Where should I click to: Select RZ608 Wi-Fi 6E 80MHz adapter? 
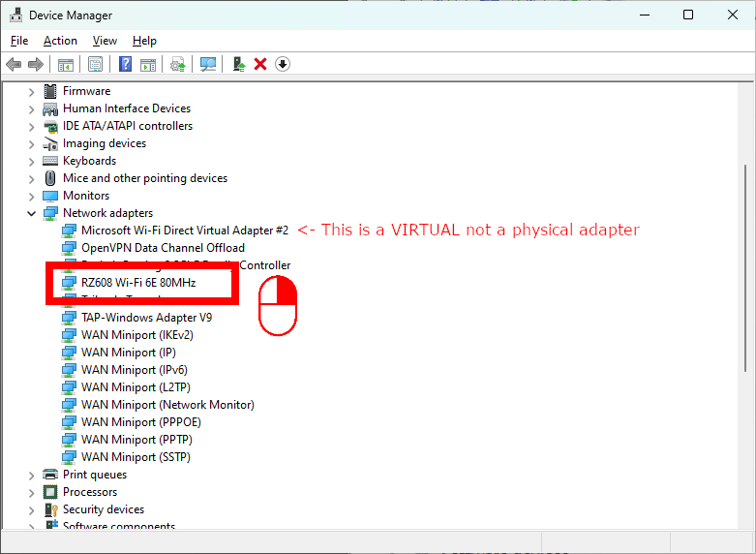coord(137,283)
